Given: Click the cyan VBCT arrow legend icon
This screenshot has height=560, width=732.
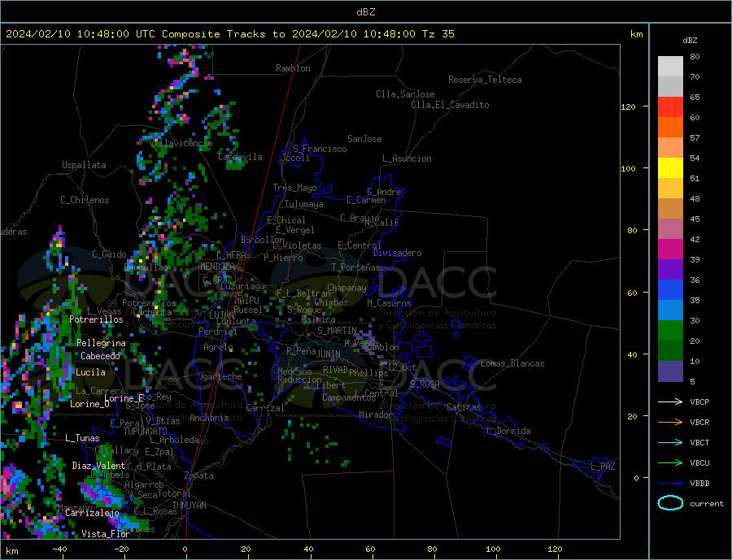Looking at the screenshot, I should pyautogui.click(x=670, y=442).
